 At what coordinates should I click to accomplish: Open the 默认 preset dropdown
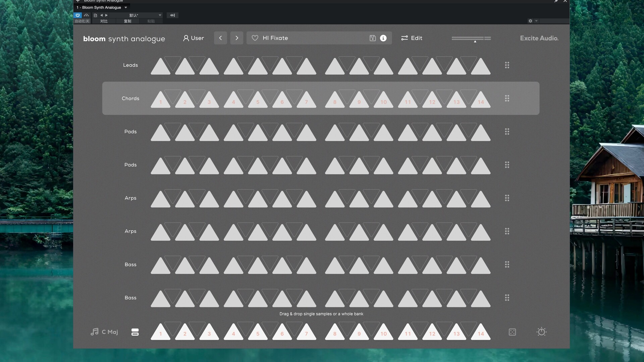pos(136,15)
